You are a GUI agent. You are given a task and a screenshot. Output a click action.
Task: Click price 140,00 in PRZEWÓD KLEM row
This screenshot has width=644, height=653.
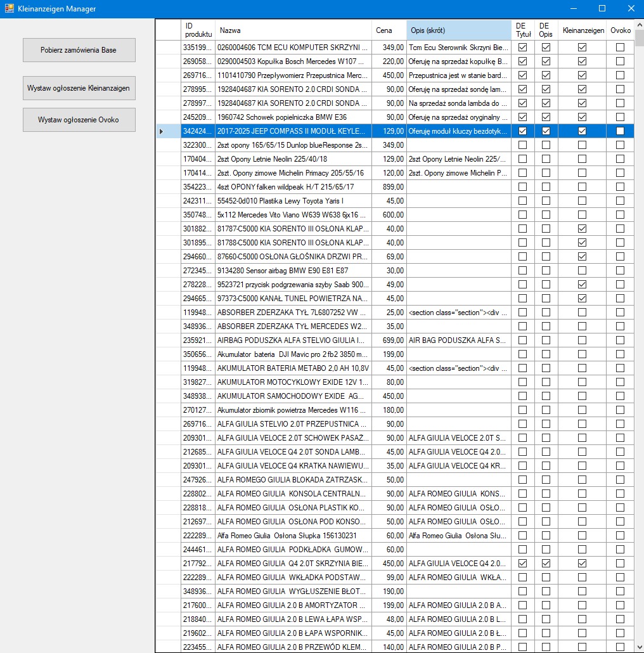pyautogui.click(x=389, y=647)
